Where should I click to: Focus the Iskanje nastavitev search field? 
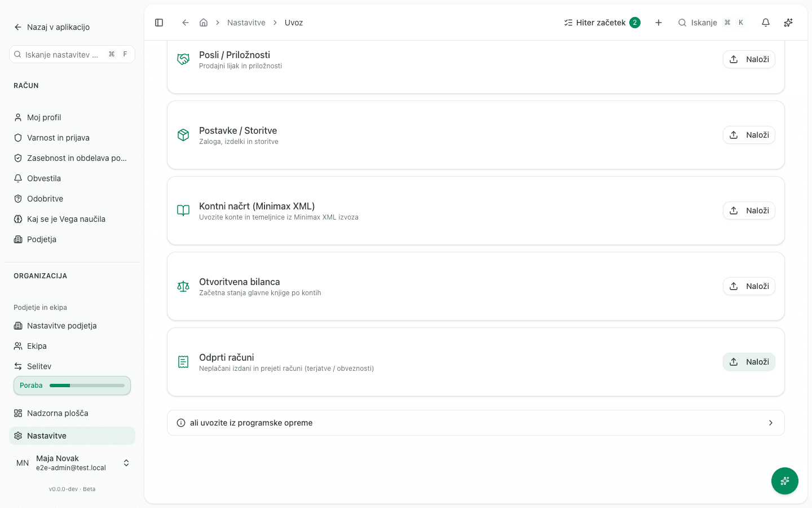point(72,54)
